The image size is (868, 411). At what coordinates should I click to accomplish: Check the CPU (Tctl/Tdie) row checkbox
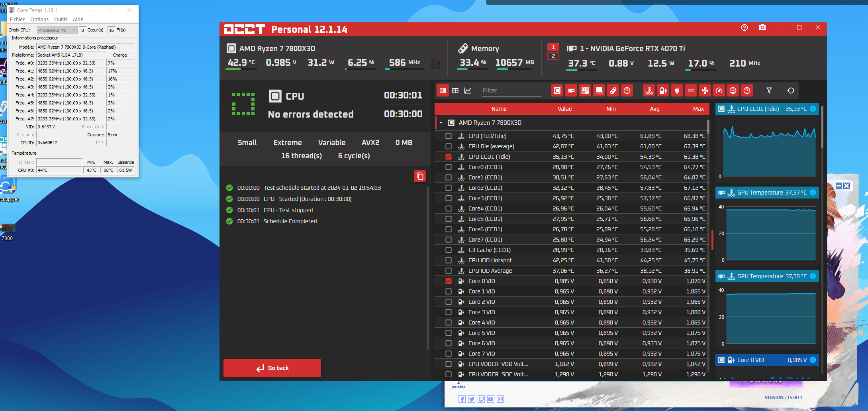tap(449, 136)
